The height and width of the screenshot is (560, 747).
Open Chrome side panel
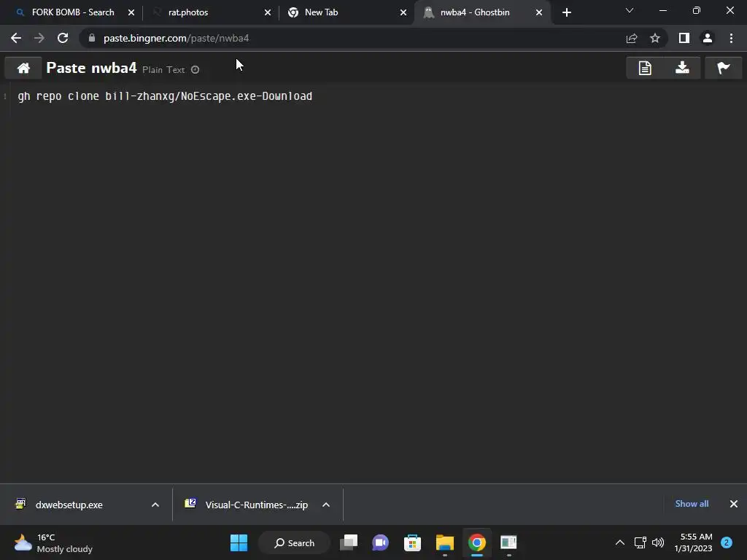tap(684, 38)
